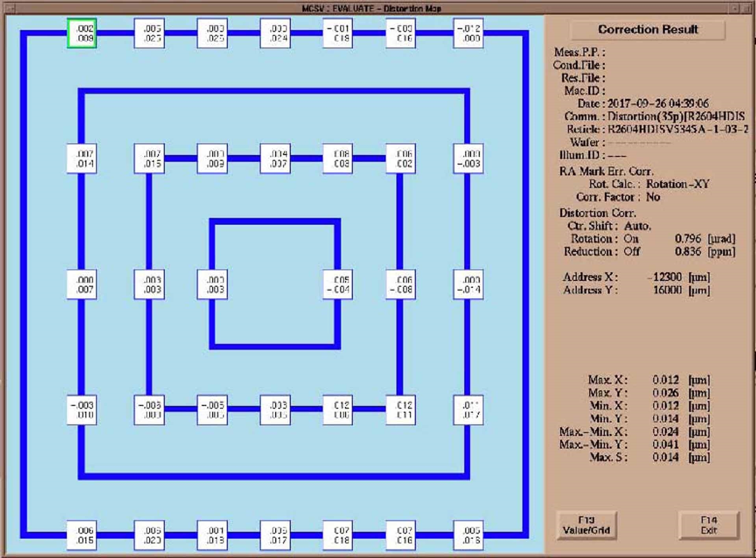This screenshot has height=558, width=756.
Task: Click the Date value 2017-09-26 04:39:06
Action: [658, 103]
